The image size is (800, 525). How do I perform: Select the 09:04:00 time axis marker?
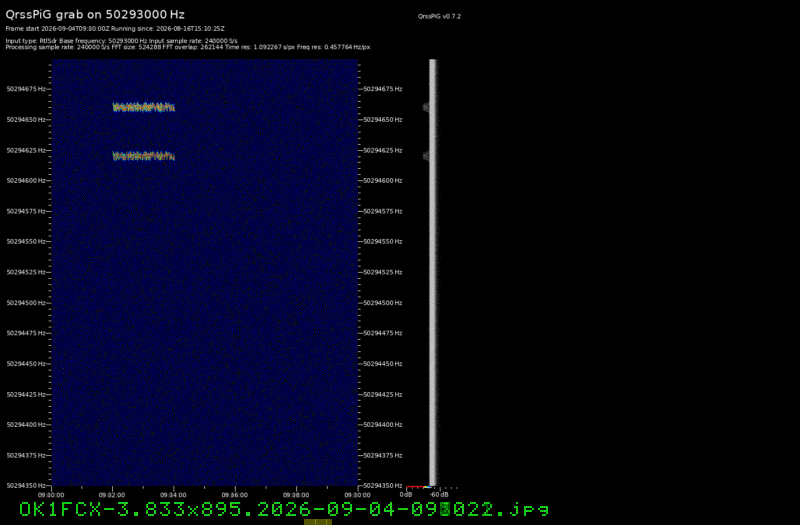tap(173, 495)
